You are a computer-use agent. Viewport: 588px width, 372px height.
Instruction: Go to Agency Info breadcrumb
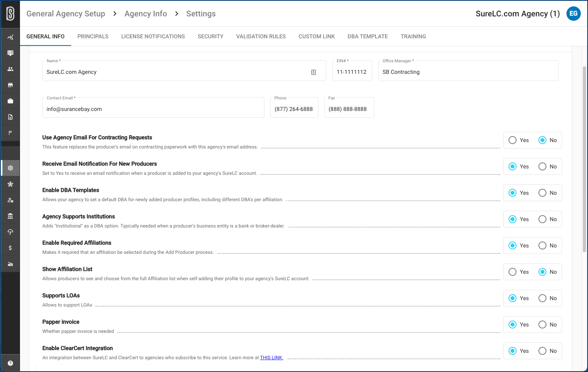[146, 14]
